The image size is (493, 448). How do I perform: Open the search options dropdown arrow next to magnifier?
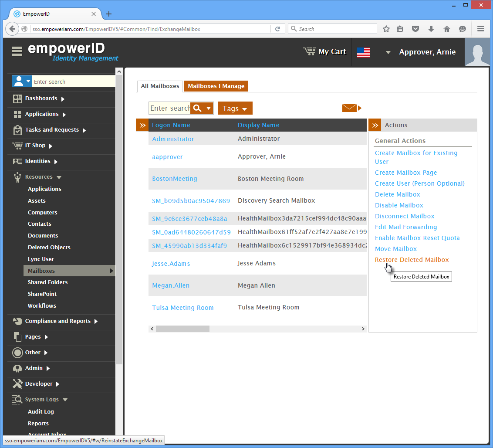click(209, 108)
